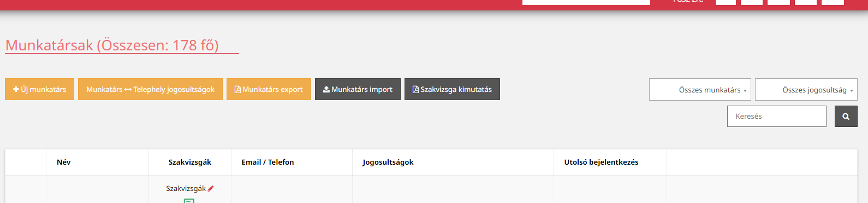Expand the Összes jogosultság dropdown

pos(806,90)
